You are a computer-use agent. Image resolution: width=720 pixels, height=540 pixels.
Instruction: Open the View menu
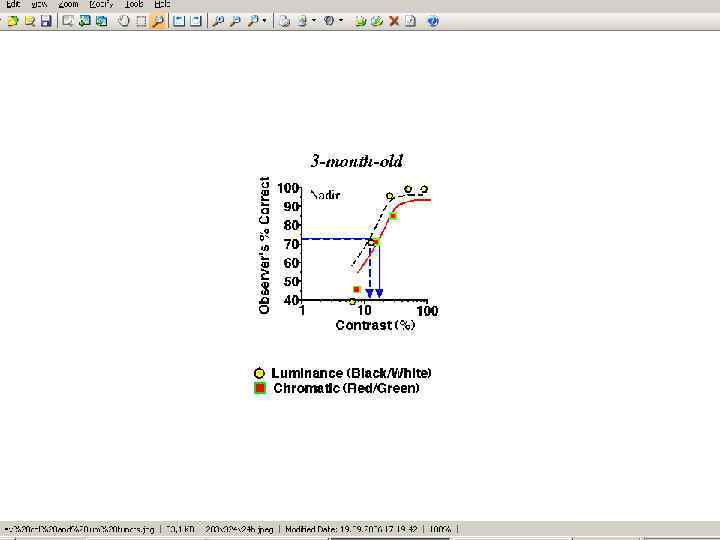[39, 4]
